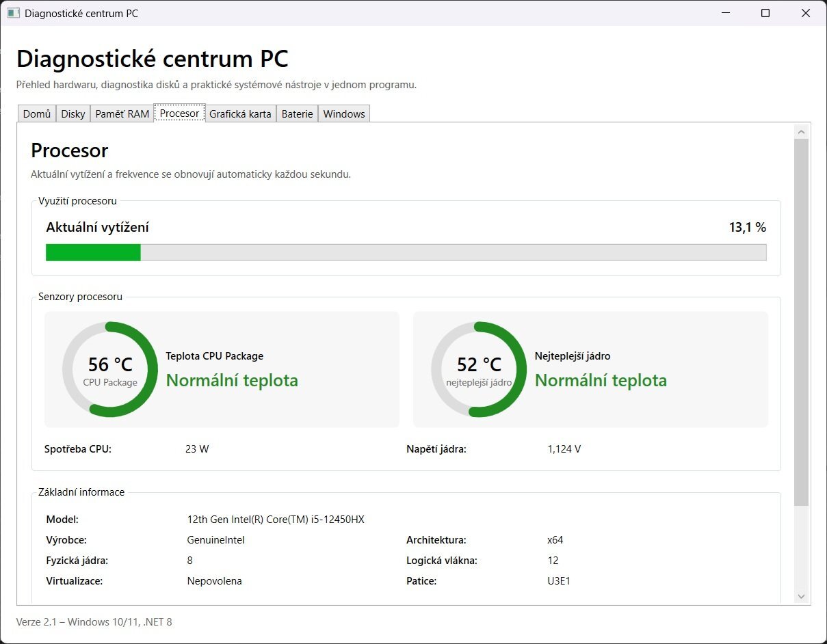Go to the Baterie tab

click(x=297, y=114)
